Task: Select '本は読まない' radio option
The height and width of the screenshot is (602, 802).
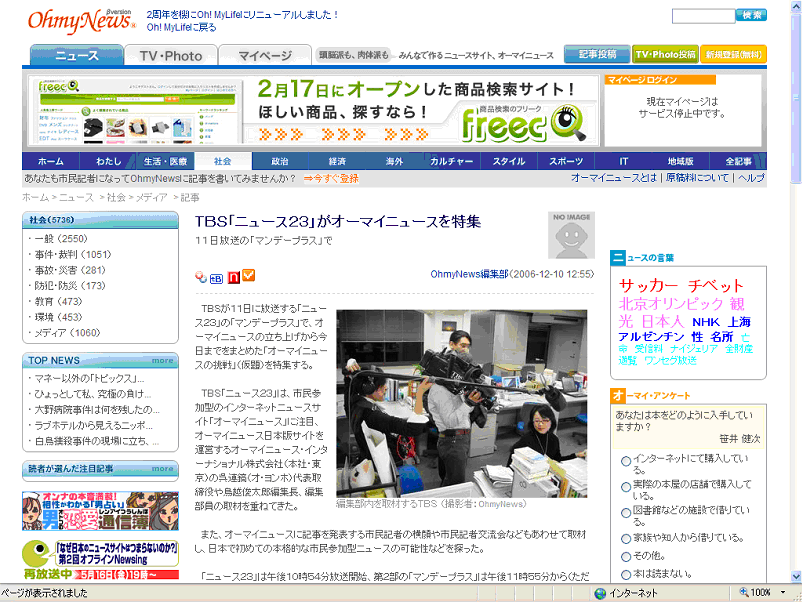Action: tap(626, 574)
